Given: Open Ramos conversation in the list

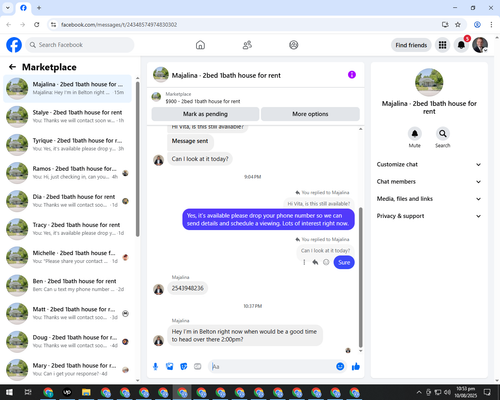Looking at the screenshot, I should coord(67,173).
